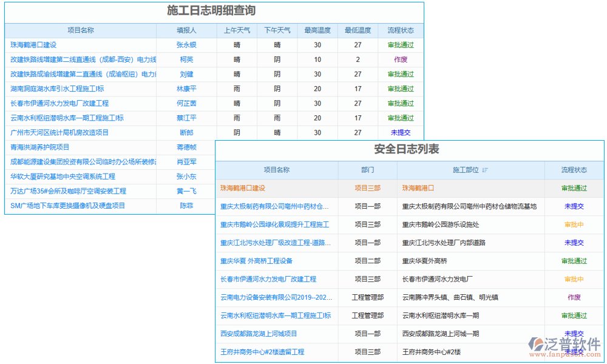Click 未提交 status for 广州市天河区统计局机房改造项目
The width and height of the screenshot is (607, 364).
(400, 132)
